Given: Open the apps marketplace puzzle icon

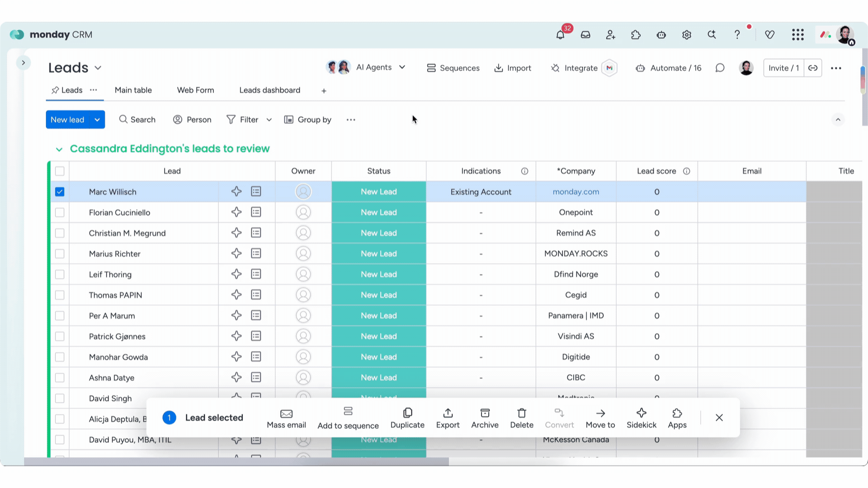Looking at the screenshot, I should 636,35.
